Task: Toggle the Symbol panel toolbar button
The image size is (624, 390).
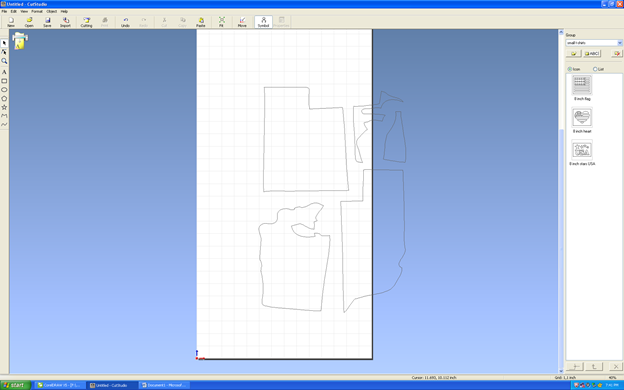Action: click(263, 22)
